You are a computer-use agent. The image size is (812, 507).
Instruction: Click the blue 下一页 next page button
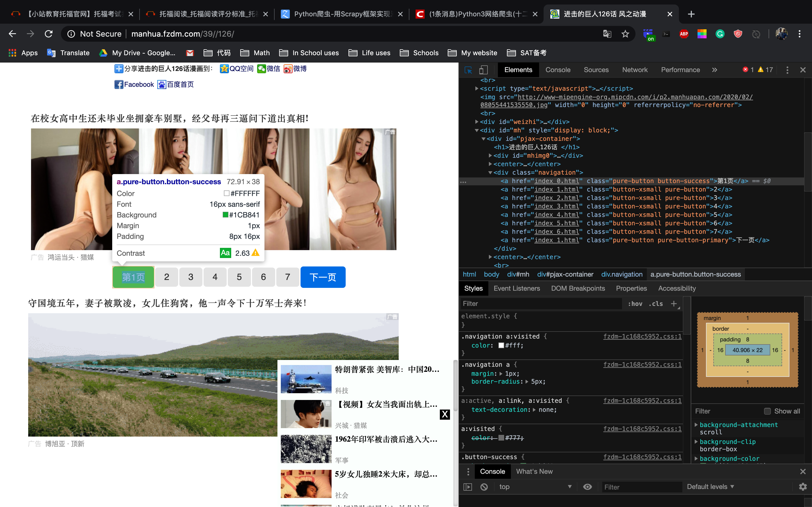click(x=323, y=277)
